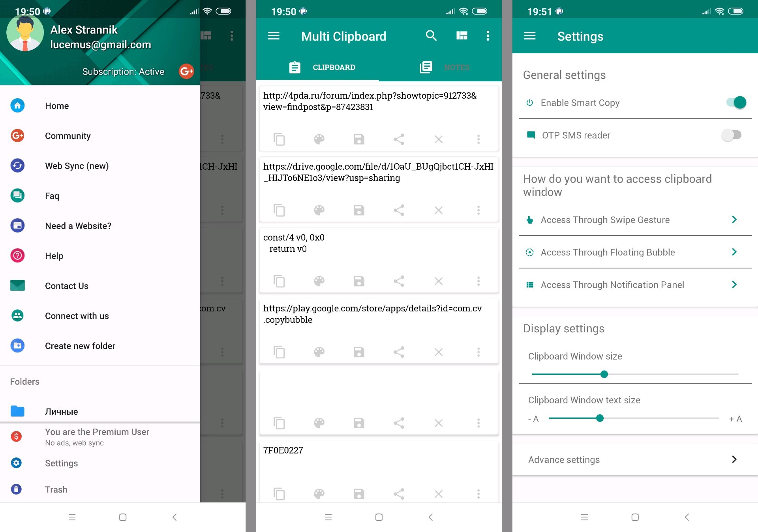Toggle OTP SMS reader switch
Image resolution: width=758 pixels, height=532 pixels.
(731, 135)
